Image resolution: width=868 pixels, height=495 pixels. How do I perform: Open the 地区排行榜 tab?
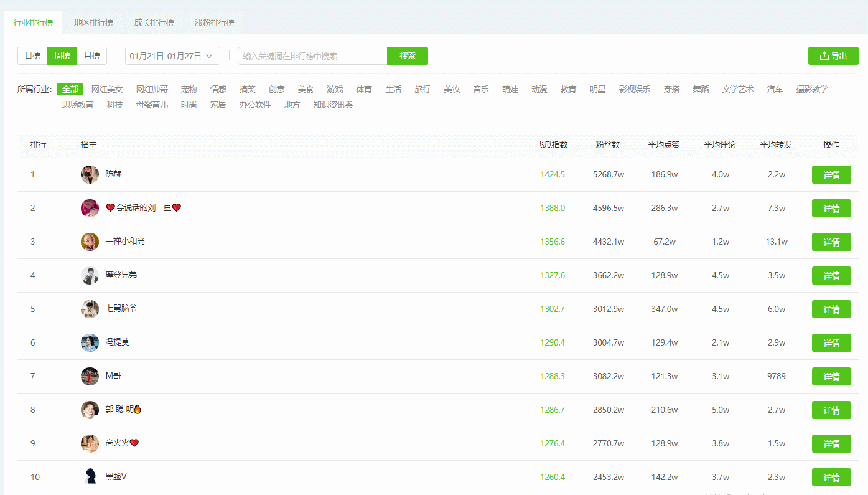[x=93, y=23]
